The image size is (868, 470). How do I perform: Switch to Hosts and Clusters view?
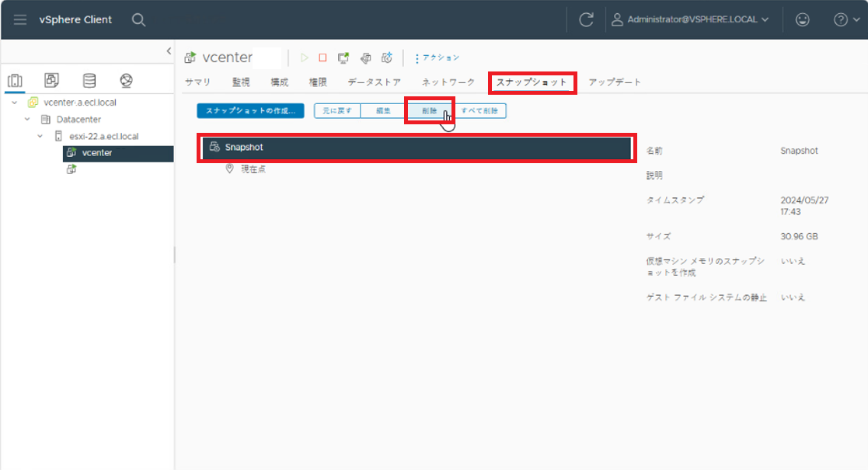[x=15, y=81]
